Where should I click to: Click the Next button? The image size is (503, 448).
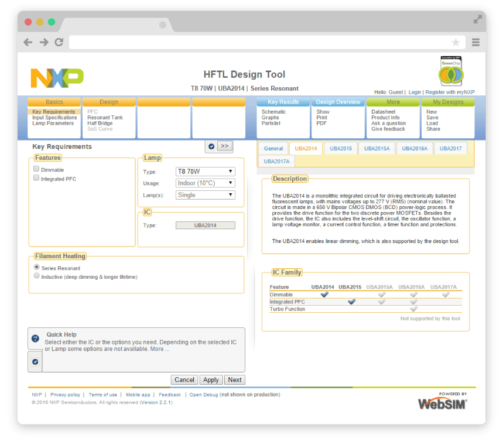pyautogui.click(x=234, y=379)
